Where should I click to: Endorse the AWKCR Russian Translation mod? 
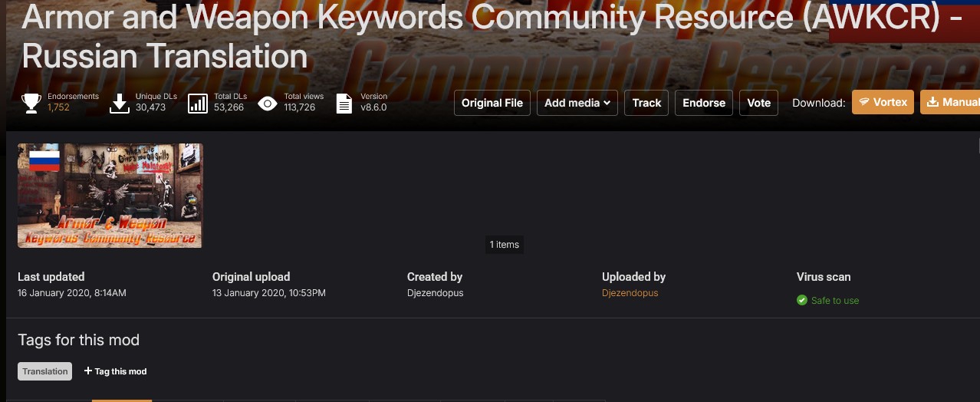click(x=704, y=103)
